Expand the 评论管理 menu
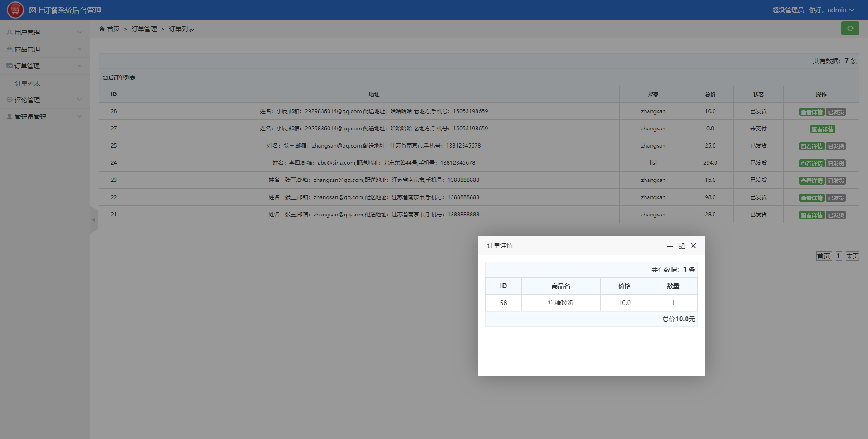 [44, 100]
